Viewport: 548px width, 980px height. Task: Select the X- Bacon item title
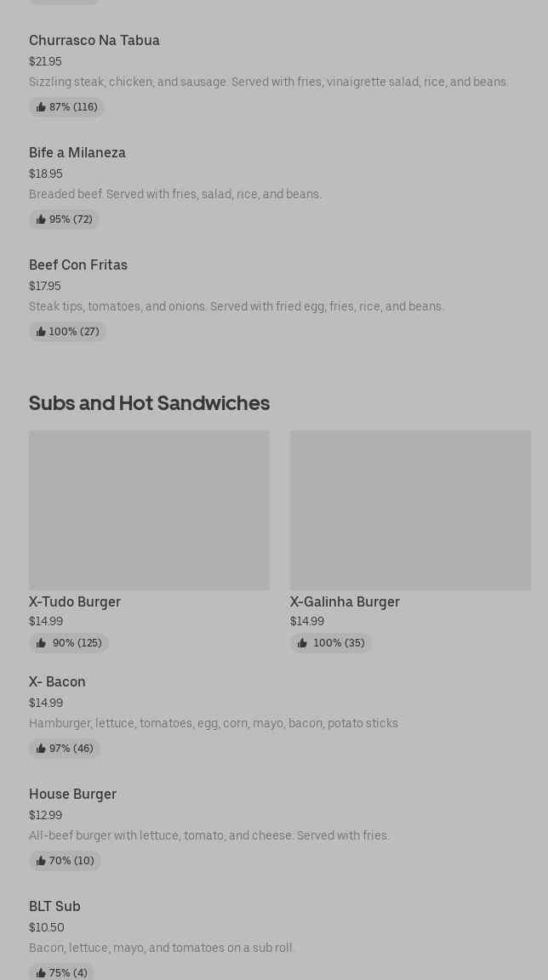(x=57, y=681)
